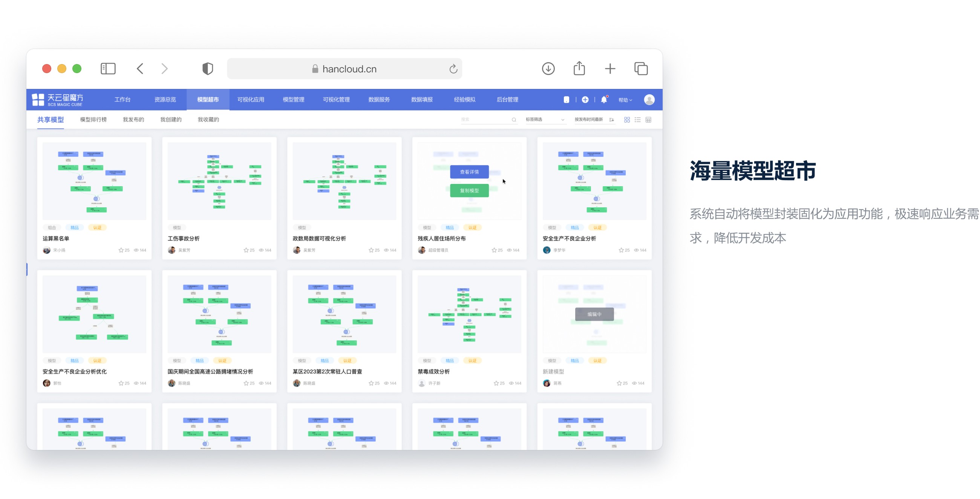Switch to 模型排行榜 tab
The width and height of the screenshot is (980, 499).
point(93,119)
